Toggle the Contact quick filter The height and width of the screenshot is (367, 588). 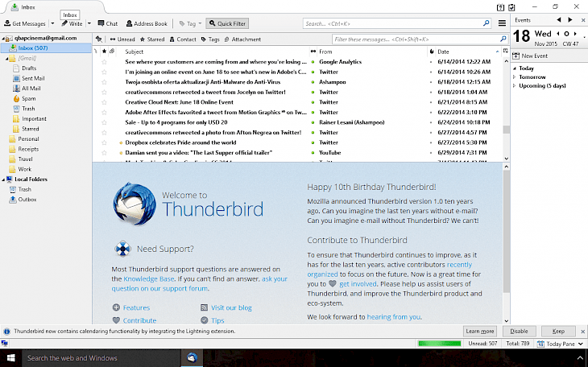(183, 39)
